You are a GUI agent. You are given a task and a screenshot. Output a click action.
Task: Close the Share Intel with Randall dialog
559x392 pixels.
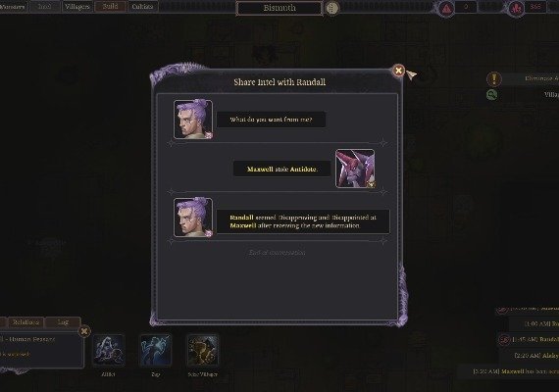tap(398, 71)
